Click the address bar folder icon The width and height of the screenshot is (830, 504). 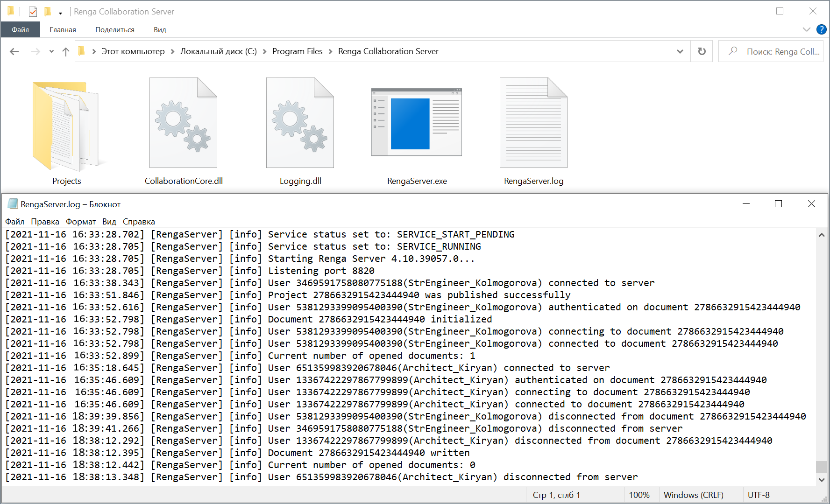click(82, 51)
